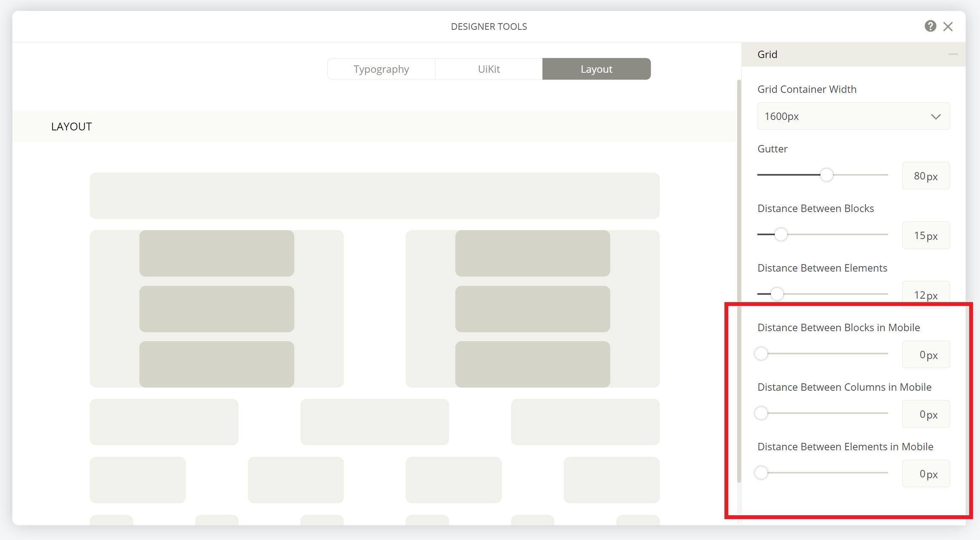Viewport: 980px width, 540px height.
Task: Collapse the Grid panel section
Action: [953, 54]
